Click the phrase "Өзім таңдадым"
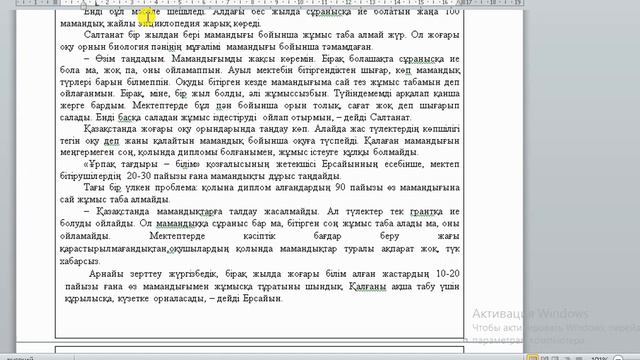The image size is (640, 360). click(x=129, y=59)
